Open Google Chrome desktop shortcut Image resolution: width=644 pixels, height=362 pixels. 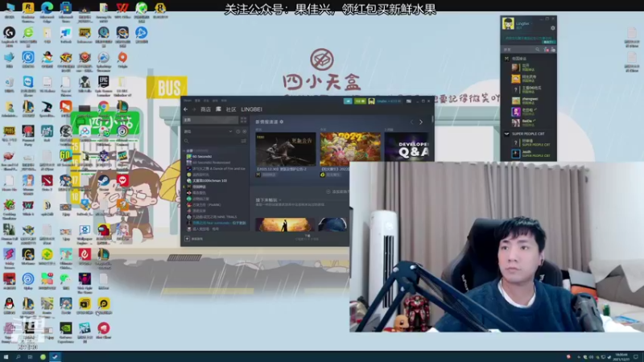point(104,107)
